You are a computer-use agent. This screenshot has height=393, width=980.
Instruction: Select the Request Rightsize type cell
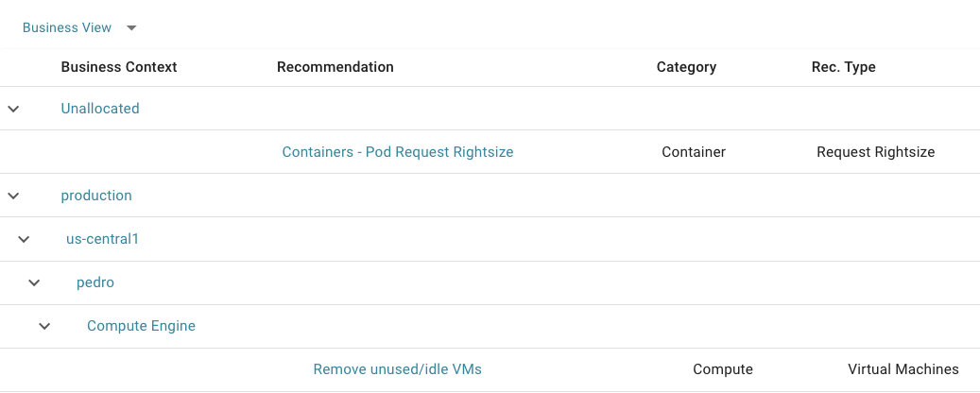[875, 152]
